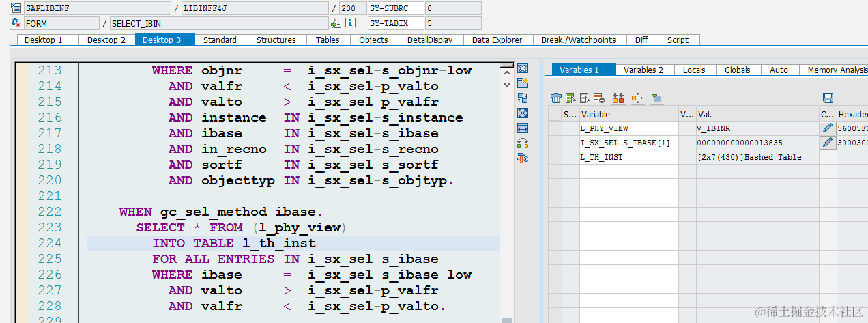Screen dimensions: 868x323
Task: Click the SY-TABIX value field showing 5
Action: [x=452, y=23]
